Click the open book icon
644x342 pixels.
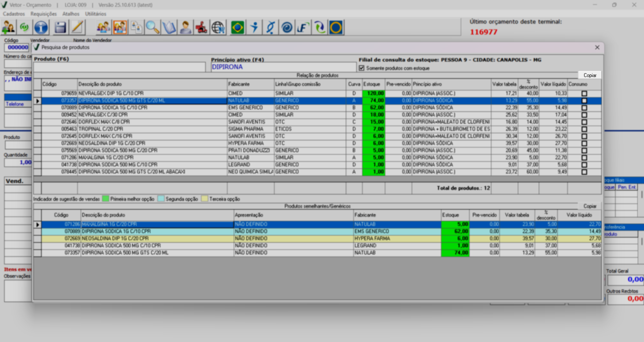[169, 28]
